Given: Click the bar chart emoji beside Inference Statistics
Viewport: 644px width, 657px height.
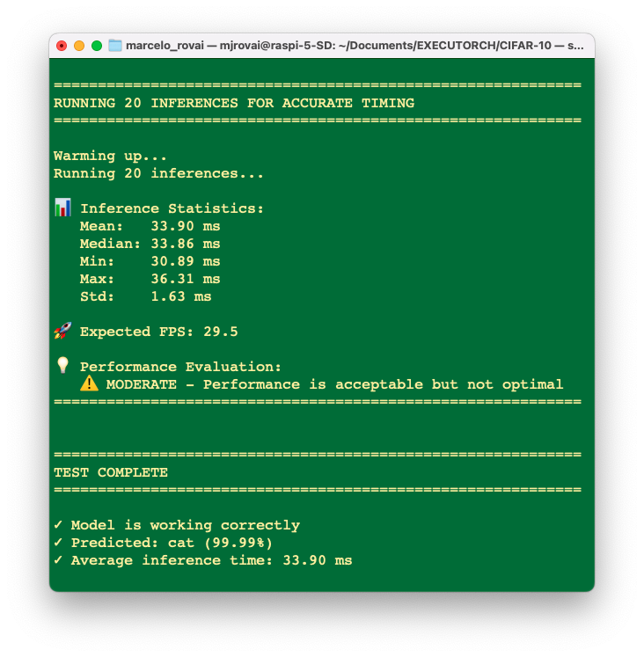Looking at the screenshot, I should click(62, 208).
